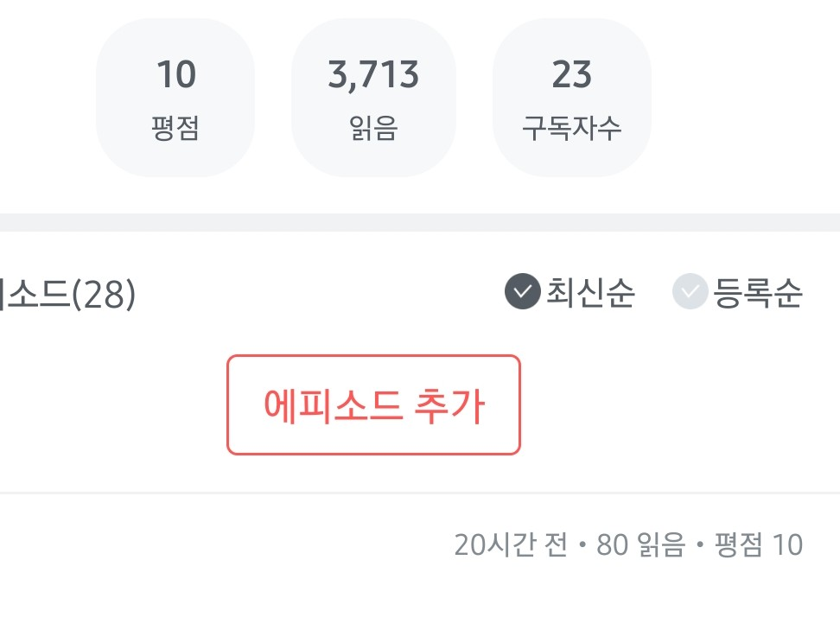840x630 pixels.
Task: Click the 20시간 전 timestamp
Action: 511,545
